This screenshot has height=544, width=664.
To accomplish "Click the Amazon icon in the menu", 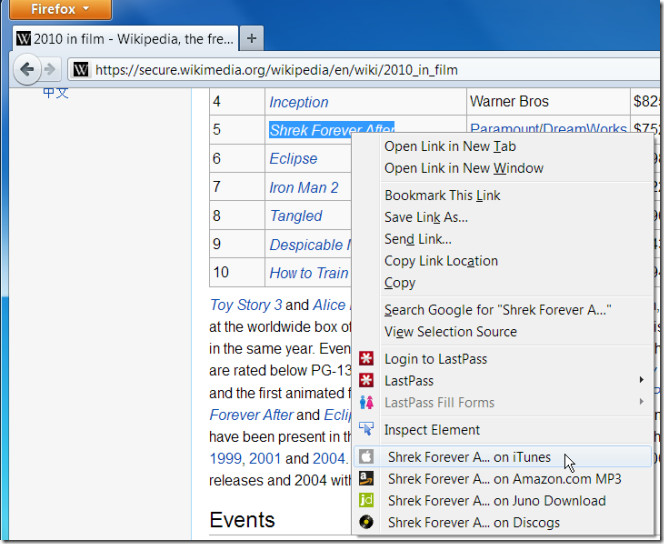I will 366,478.
